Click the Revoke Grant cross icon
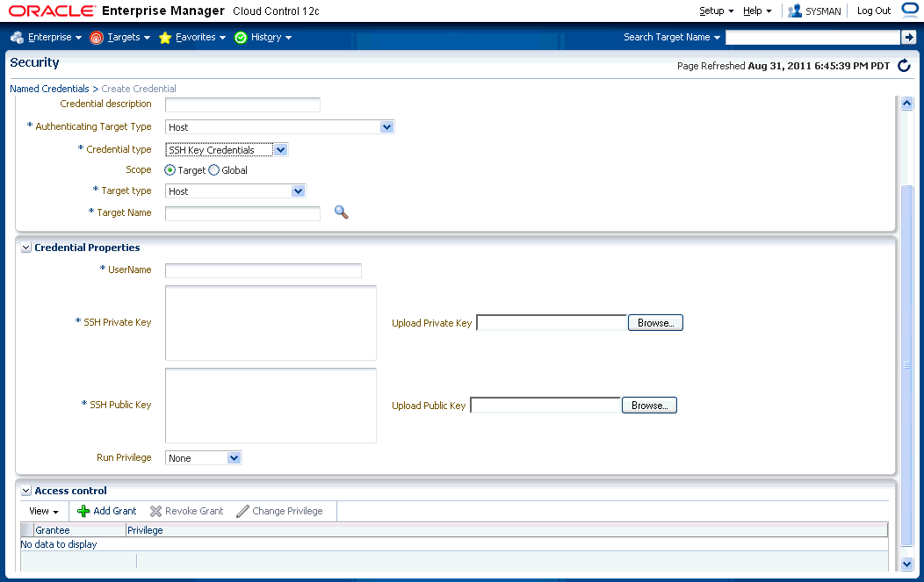Image resolution: width=924 pixels, height=582 pixels. [155, 511]
